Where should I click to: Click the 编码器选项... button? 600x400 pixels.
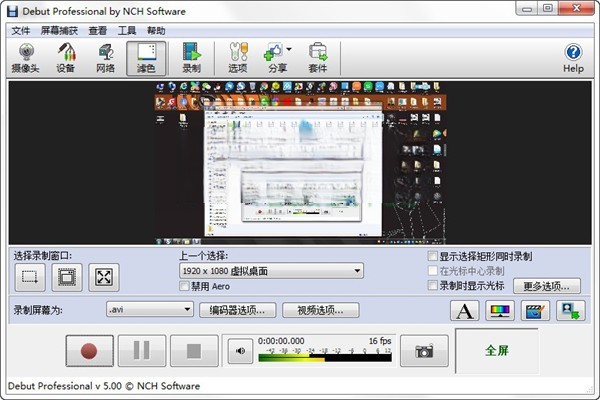click(237, 310)
